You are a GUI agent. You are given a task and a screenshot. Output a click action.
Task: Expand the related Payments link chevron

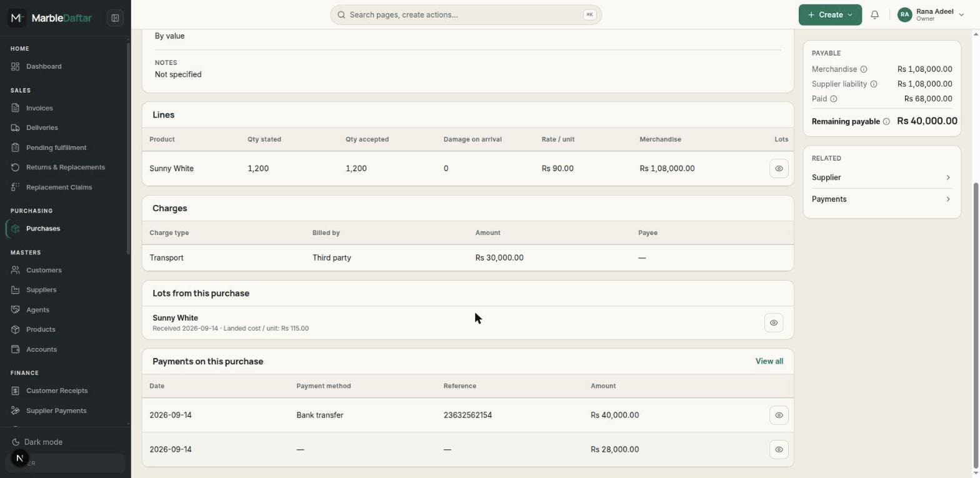pos(948,199)
